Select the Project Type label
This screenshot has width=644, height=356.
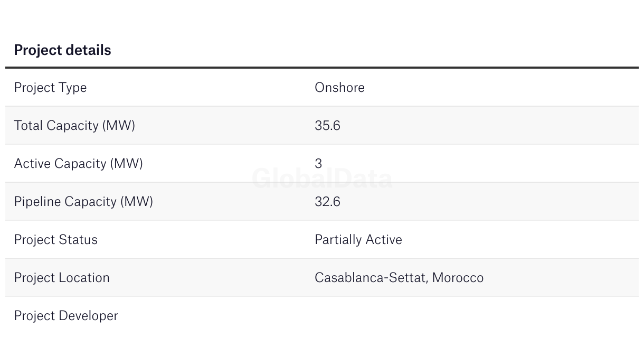(50, 88)
